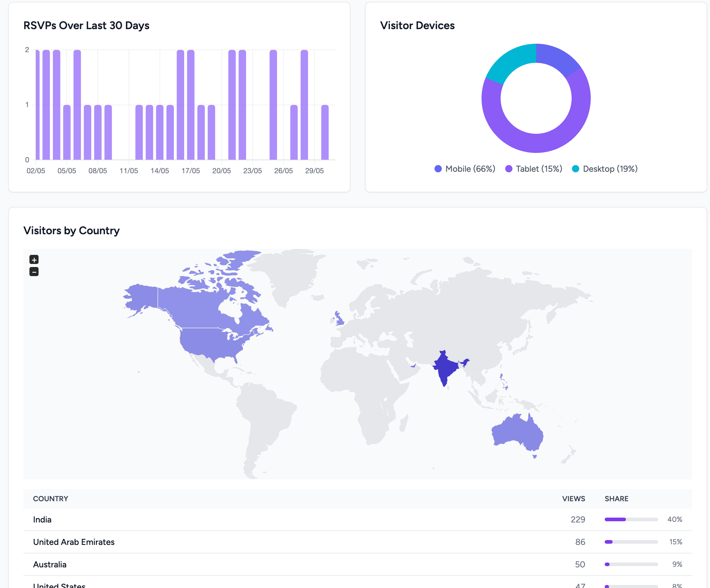Click the 23/05 x-axis date label
The width and height of the screenshot is (710, 588).
tap(252, 171)
